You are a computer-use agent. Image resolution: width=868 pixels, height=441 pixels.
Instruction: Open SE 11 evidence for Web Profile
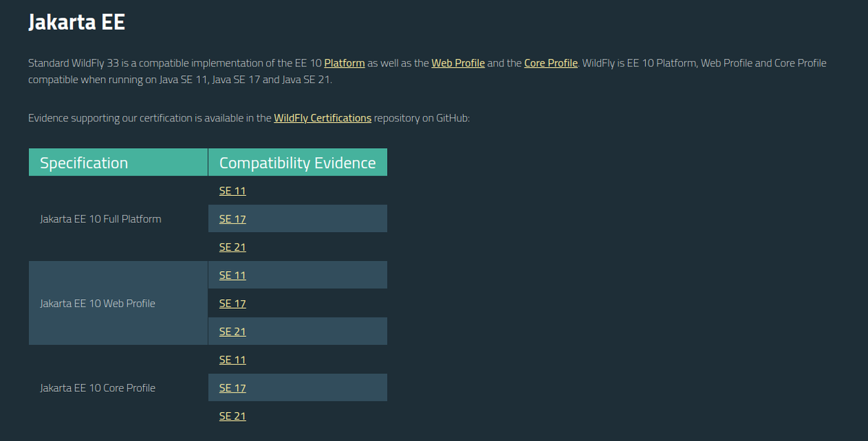point(231,275)
